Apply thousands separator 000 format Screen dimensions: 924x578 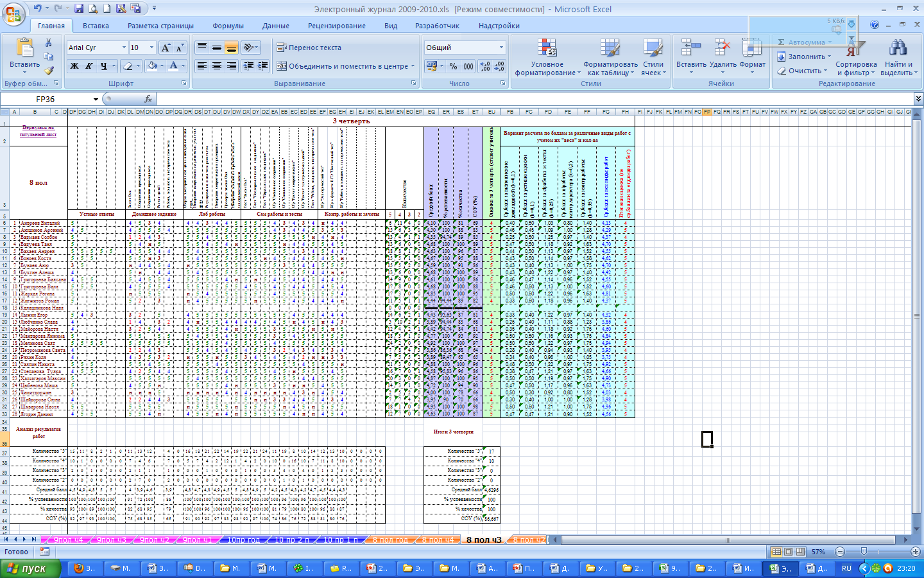468,66
